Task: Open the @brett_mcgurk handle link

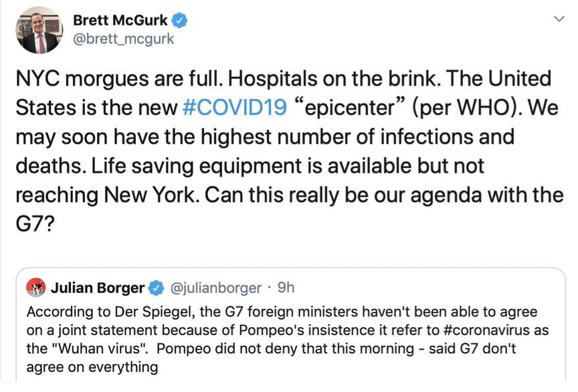Action: (124, 39)
